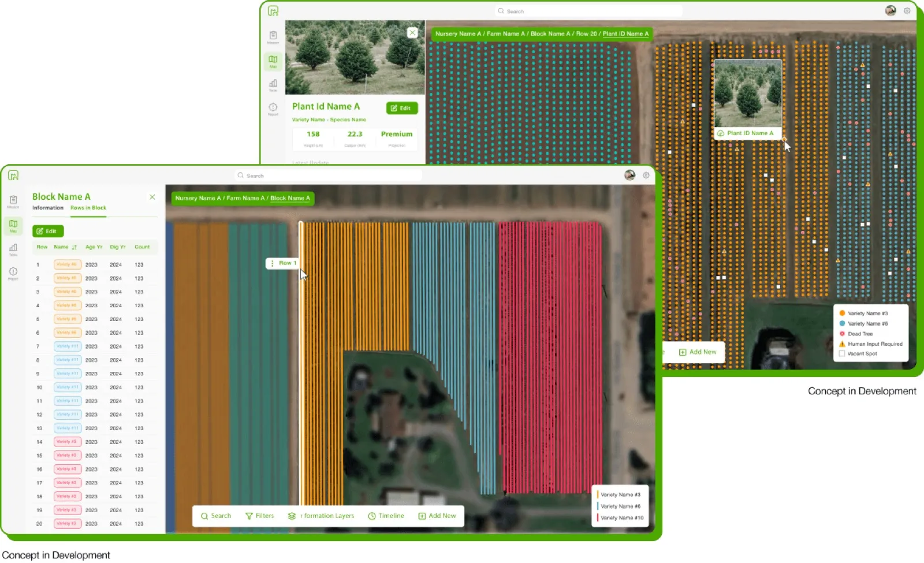This screenshot has width=924, height=563.
Task: Open settings gear in front window header
Action: click(646, 175)
